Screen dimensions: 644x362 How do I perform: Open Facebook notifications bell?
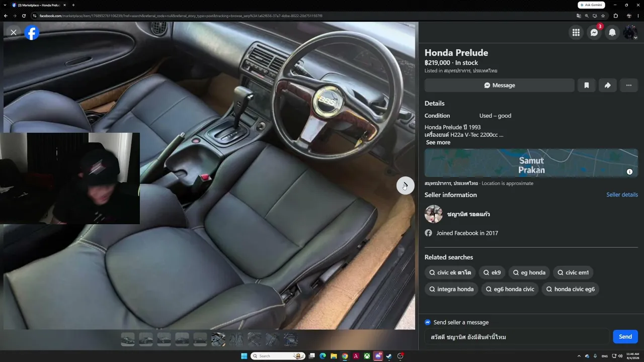(x=612, y=33)
